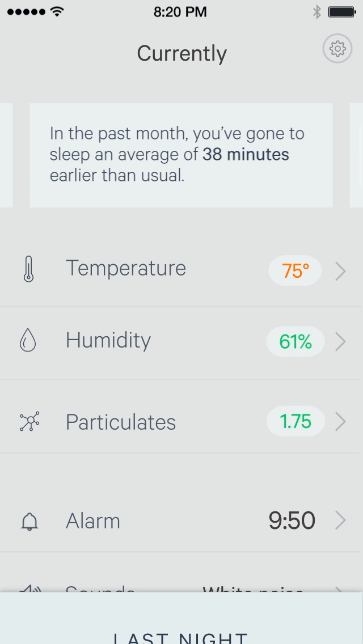363x644 pixels.
Task: Tap the Particulates molecule icon
Action: (x=29, y=422)
